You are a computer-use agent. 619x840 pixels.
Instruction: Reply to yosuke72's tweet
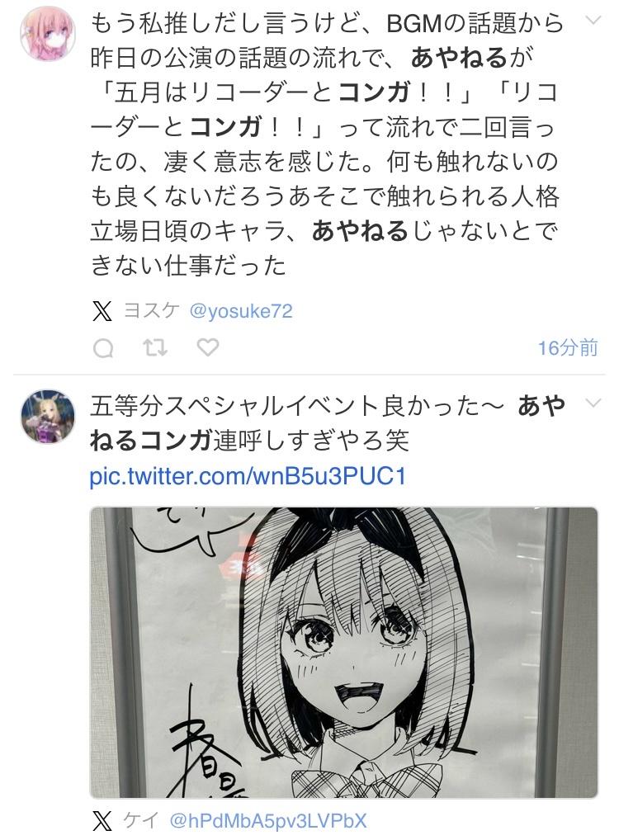coord(103,349)
